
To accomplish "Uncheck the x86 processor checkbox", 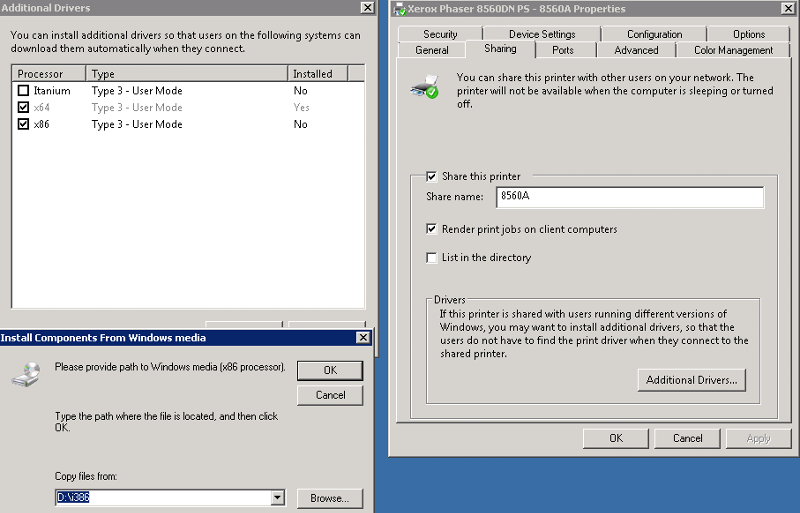I will 23,124.
